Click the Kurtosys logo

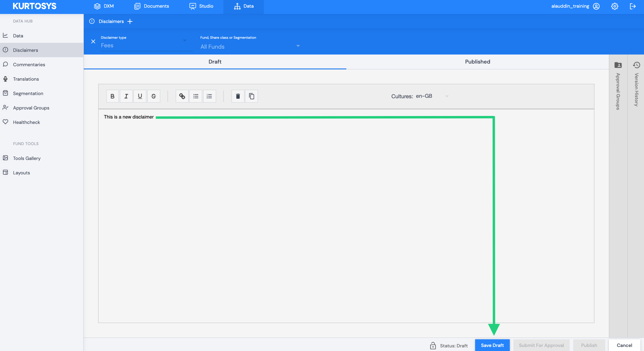tap(34, 6)
